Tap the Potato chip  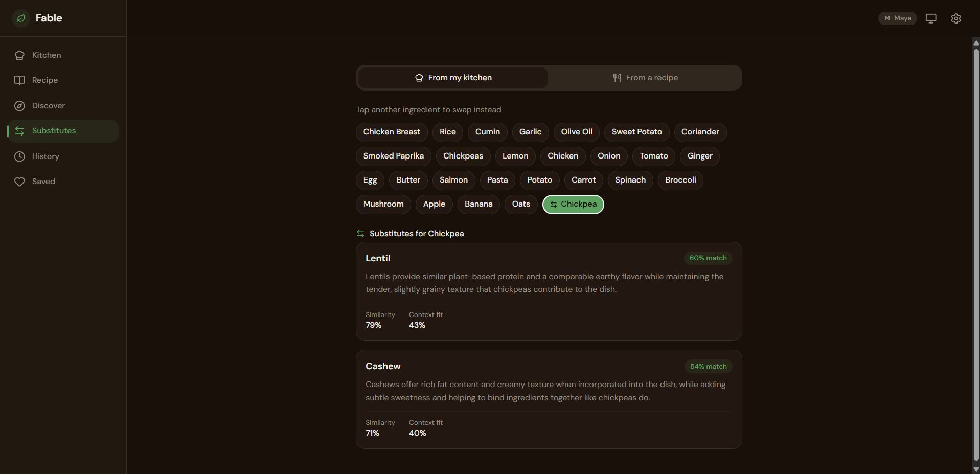(539, 180)
